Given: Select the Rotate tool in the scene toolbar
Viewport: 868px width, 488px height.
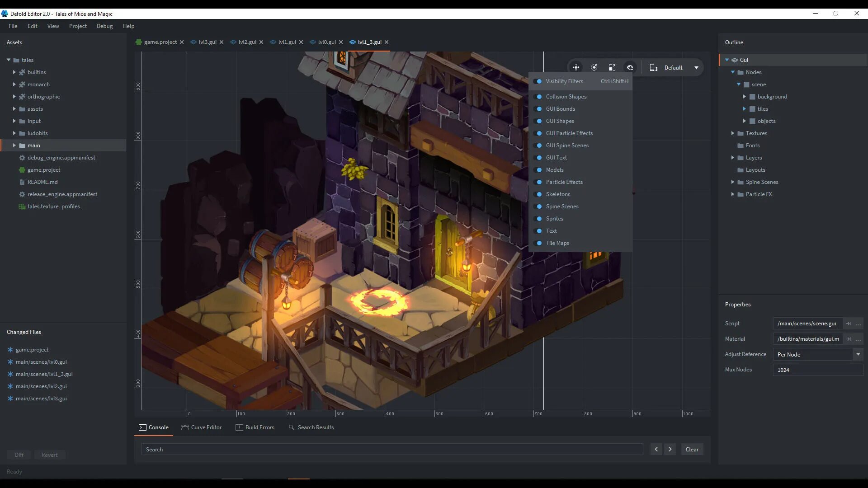Looking at the screenshot, I should (594, 67).
